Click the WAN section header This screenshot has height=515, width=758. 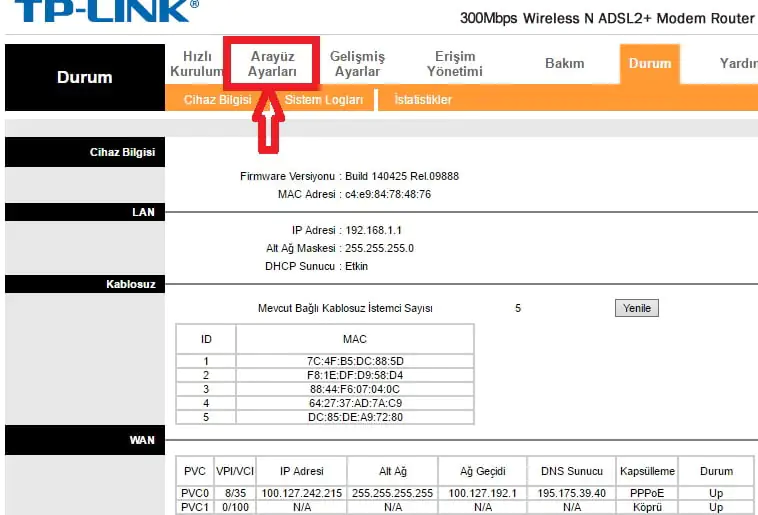coord(85,440)
